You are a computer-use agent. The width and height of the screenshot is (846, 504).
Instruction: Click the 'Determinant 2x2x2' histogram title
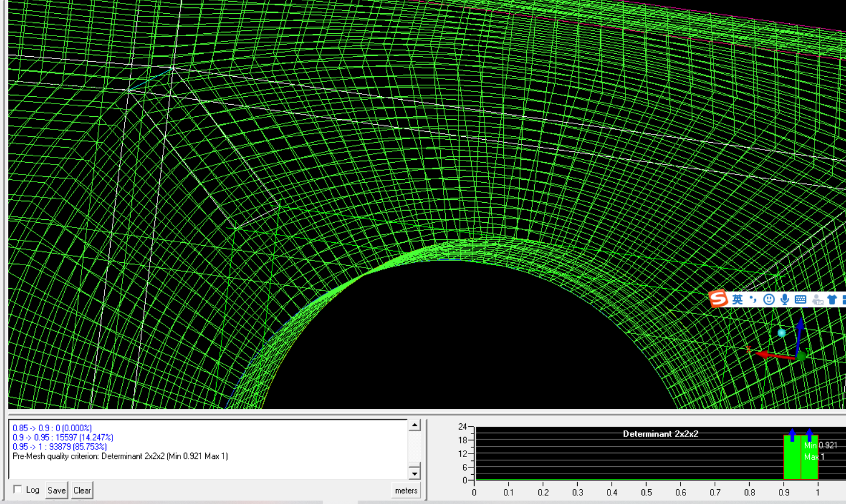click(x=660, y=434)
